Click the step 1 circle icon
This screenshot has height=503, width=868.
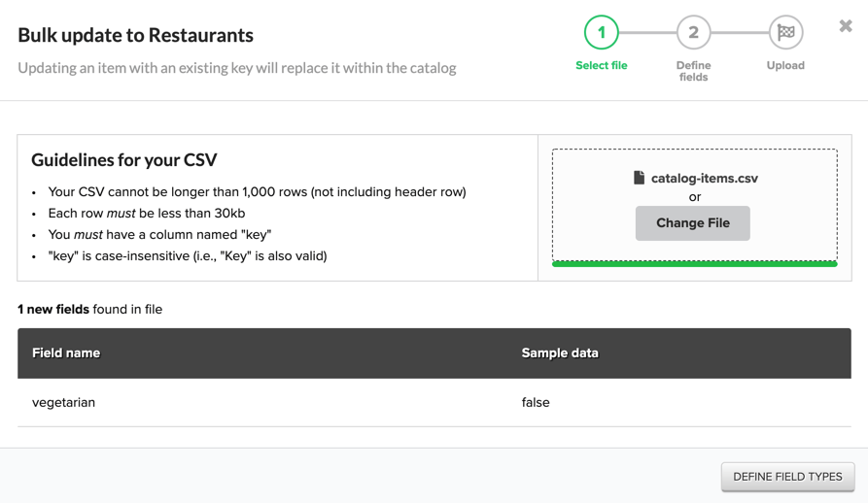point(601,33)
